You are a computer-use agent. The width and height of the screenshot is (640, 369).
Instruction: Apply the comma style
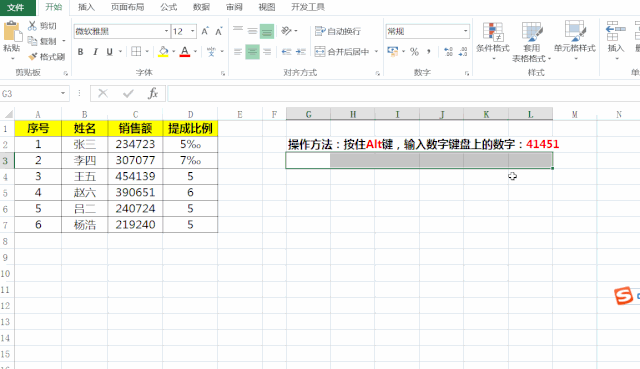coord(429,51)
